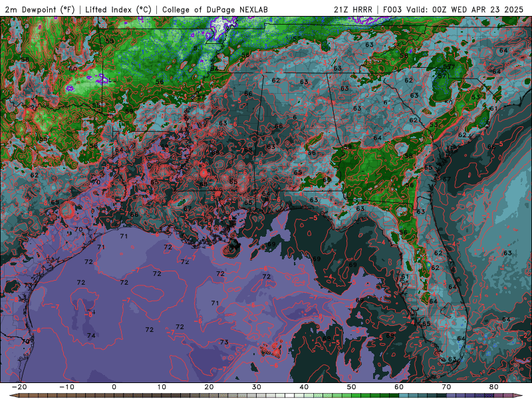Click the -20 label on the color scale
This screenshot has height=399, width=532.
pyautogui.click(x=19, y=387)
